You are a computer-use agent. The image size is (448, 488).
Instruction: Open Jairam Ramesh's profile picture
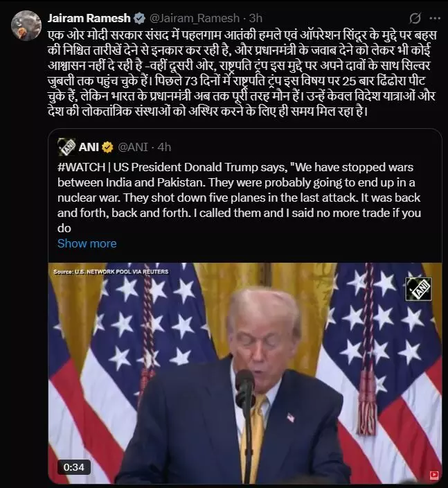click(x=26, y=26)
